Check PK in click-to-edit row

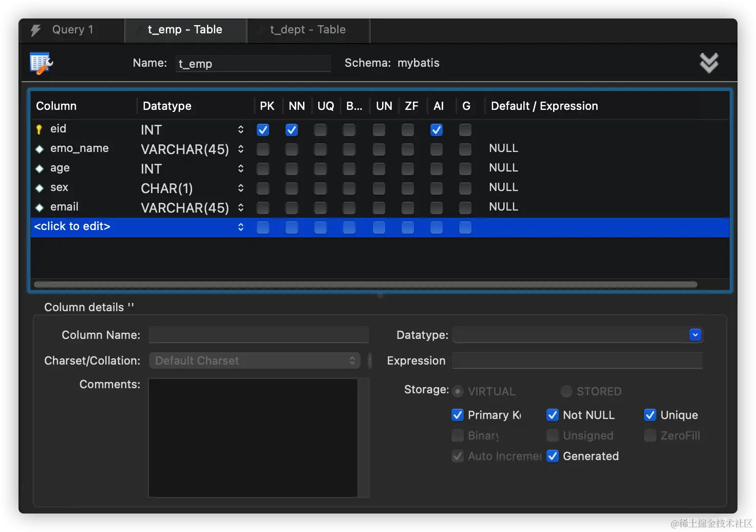point(263,227)
